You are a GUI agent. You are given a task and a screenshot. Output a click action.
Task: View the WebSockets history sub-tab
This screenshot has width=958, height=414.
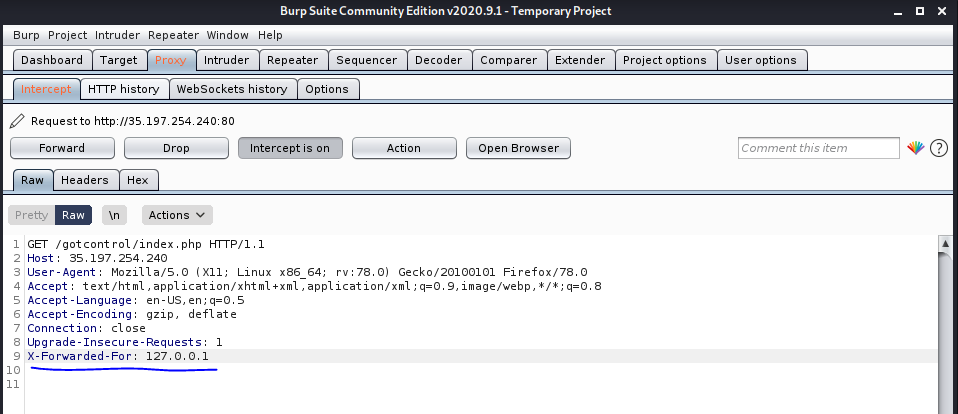[232, 89]
